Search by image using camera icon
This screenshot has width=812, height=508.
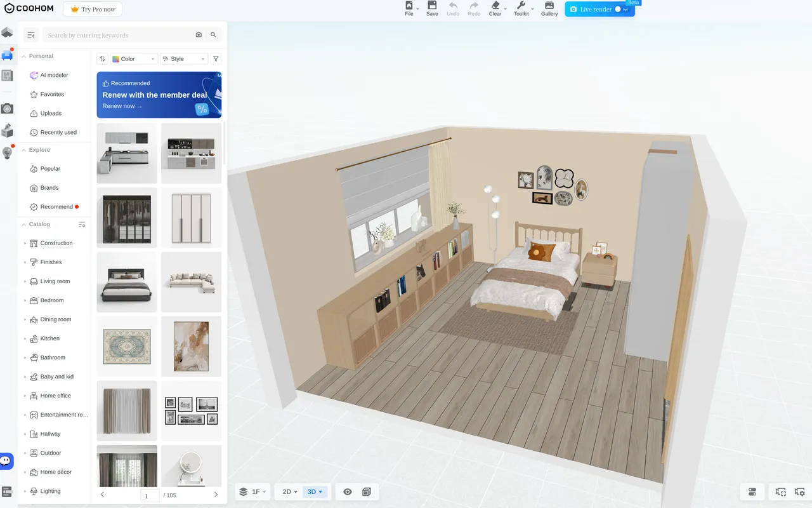(x=199, y=35)
